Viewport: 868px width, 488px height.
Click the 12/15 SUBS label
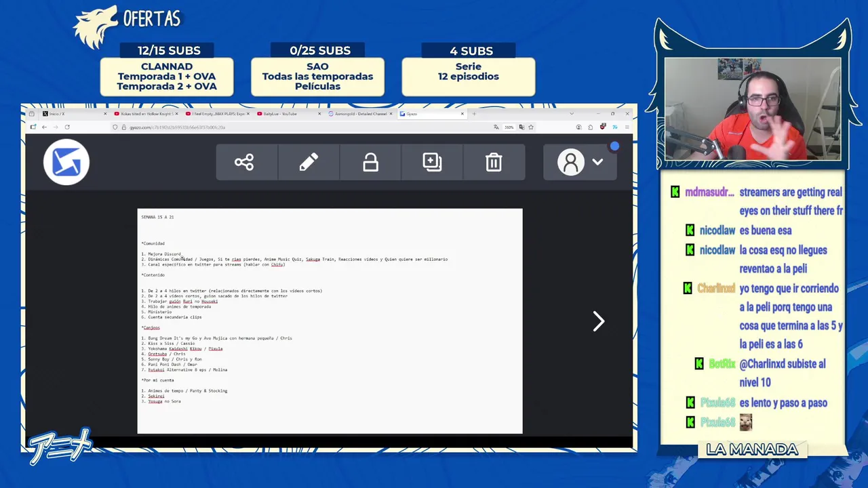169,51
